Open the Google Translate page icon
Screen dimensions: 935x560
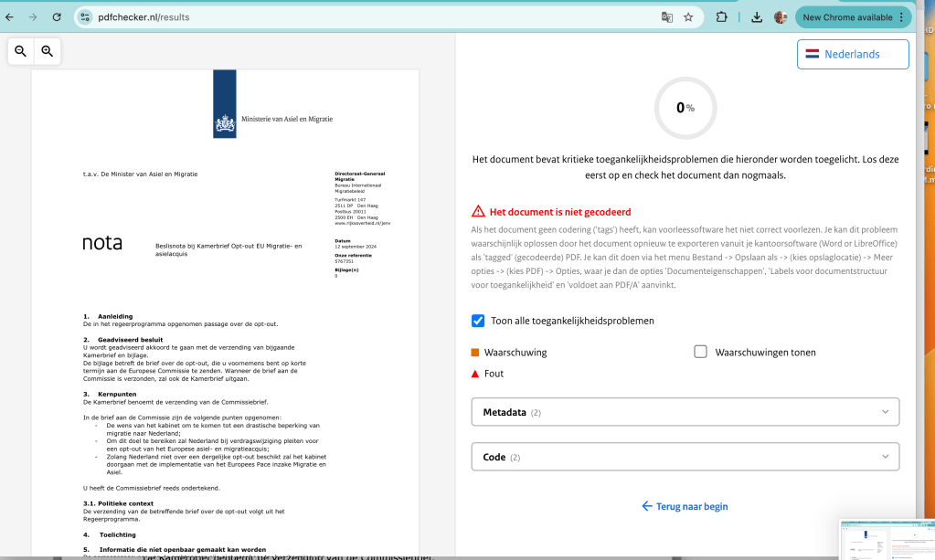point(667,16)
